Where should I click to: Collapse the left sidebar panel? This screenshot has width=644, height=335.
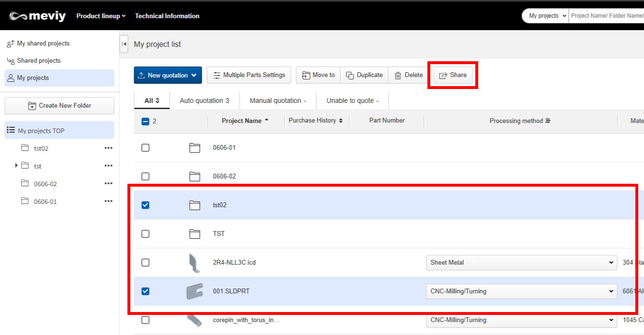click(124, 44)
